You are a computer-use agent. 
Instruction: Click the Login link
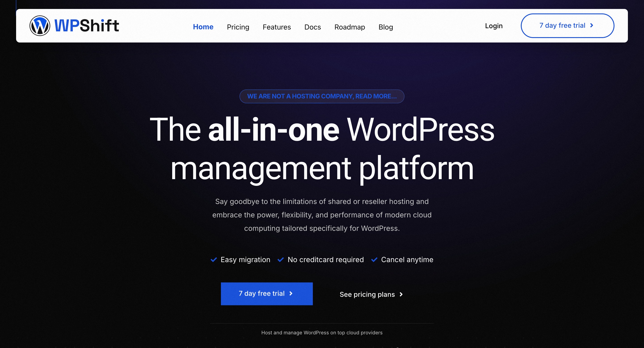click(x=494, y=26)
